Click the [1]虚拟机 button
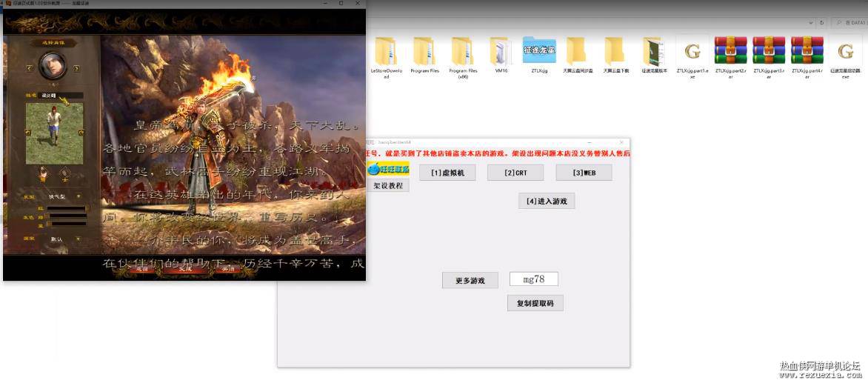The height and width of the screenshot is (386, 868). 447,173
